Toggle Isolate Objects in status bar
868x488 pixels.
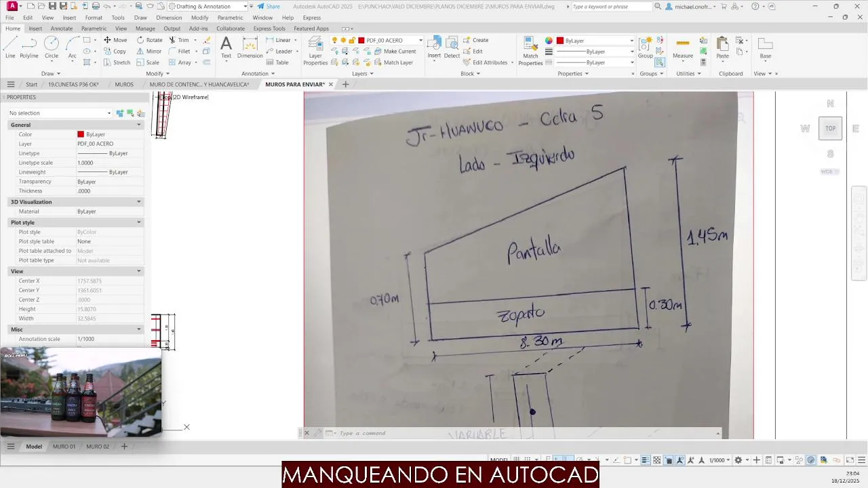tap(800, 460)
